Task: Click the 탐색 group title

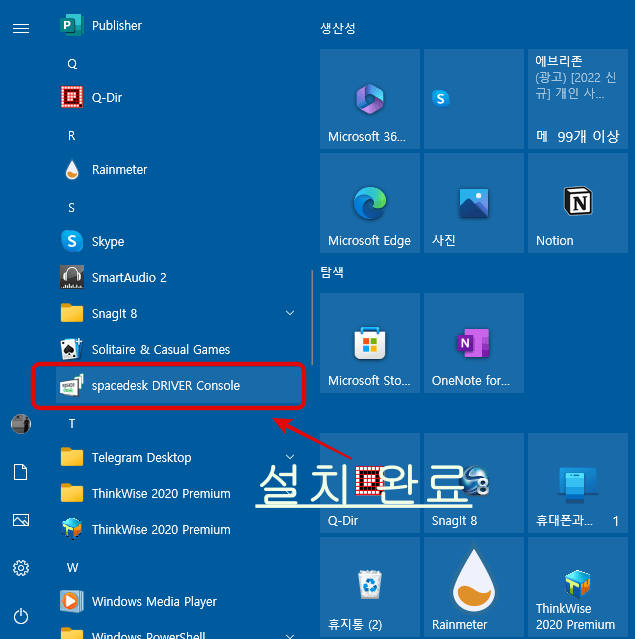Action: tap(332, 272)
